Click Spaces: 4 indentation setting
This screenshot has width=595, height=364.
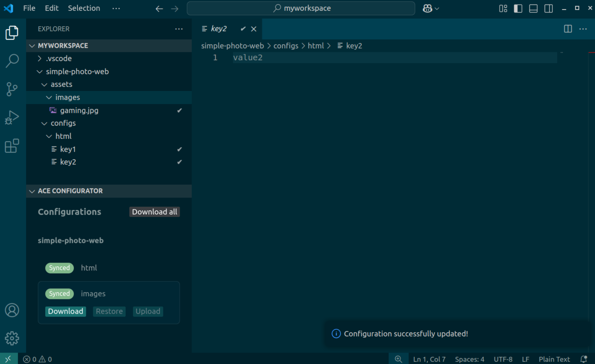[469, 359]
